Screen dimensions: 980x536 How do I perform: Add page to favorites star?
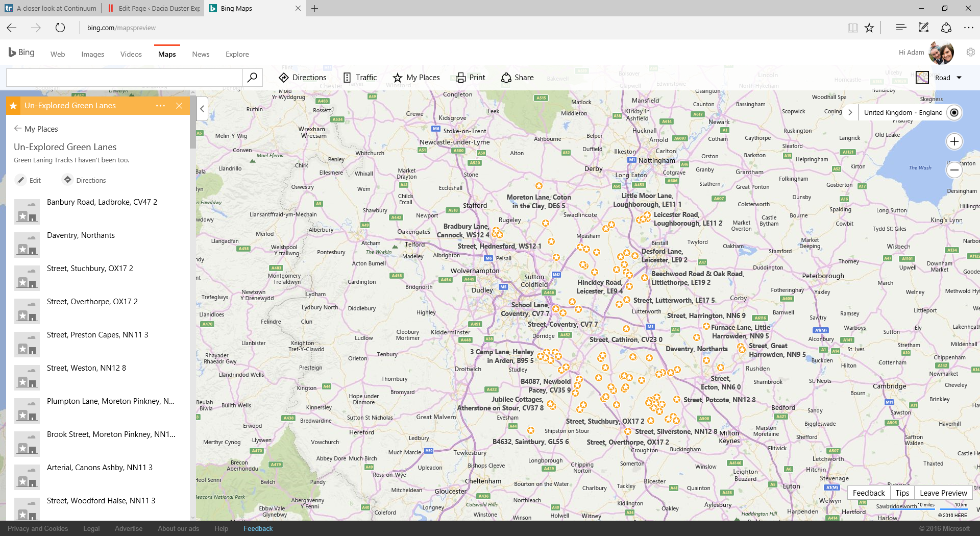869,28
